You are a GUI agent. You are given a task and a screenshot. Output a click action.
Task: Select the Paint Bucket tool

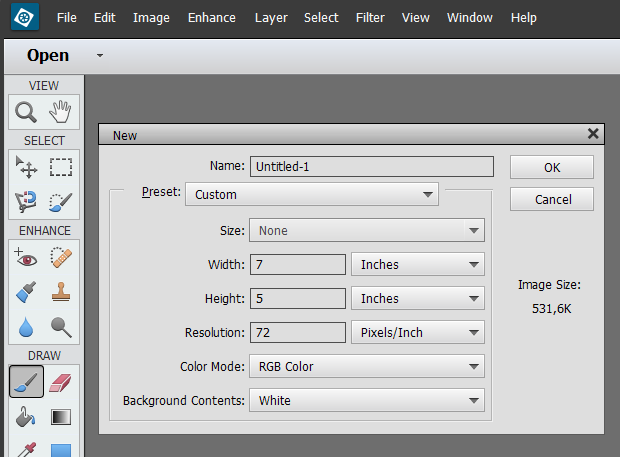[x=26, y=417]
